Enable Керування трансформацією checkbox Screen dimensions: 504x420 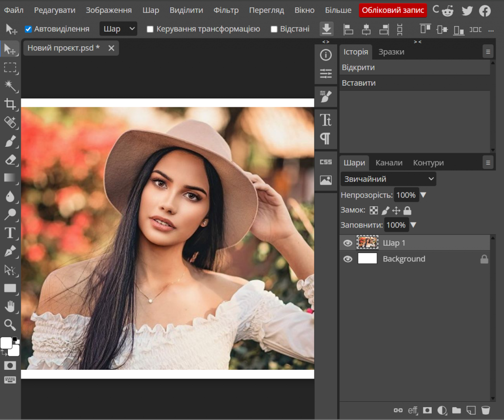150,29
